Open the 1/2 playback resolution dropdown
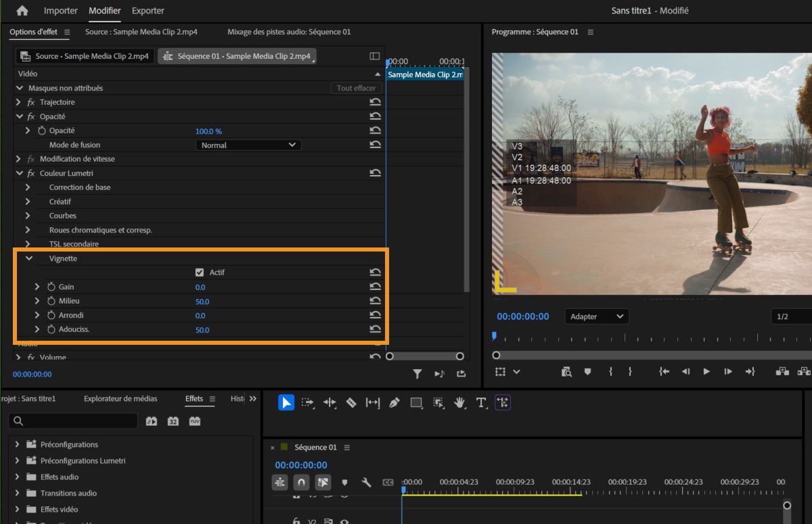 pos(791,316)
